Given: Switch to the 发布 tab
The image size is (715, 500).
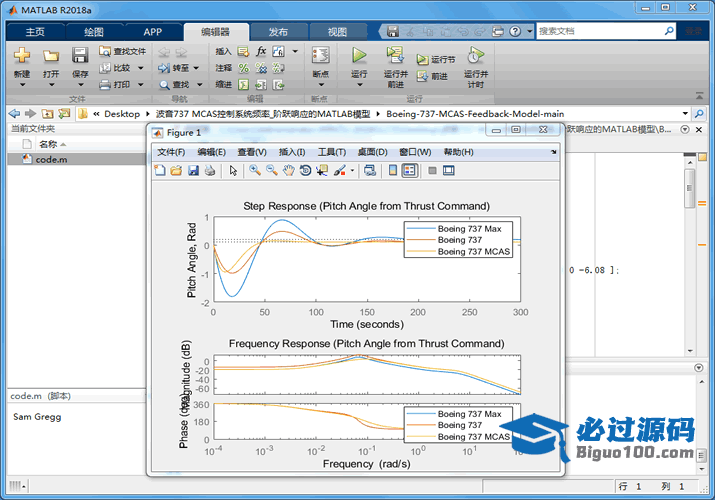Looking at the screenshot, I should (x=278, y=32).
